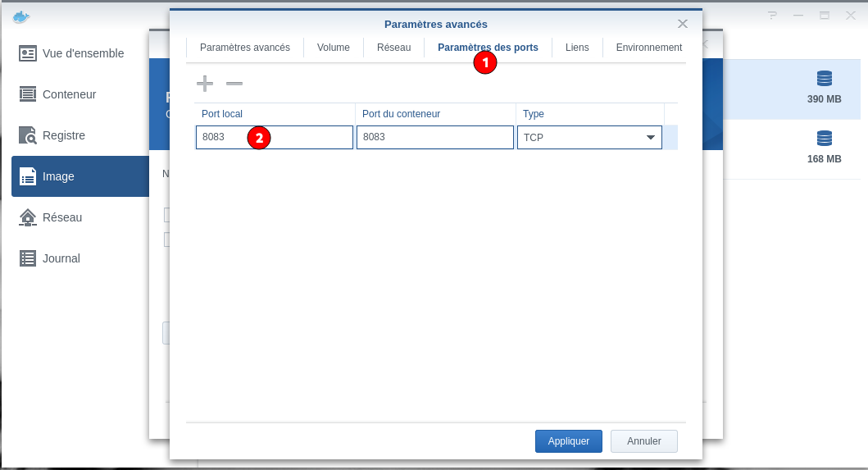Open Vue d'ensemble in the sidebar
Image resolution: width=868 pixels, height=470 pixels.
[x=82, y=53]
